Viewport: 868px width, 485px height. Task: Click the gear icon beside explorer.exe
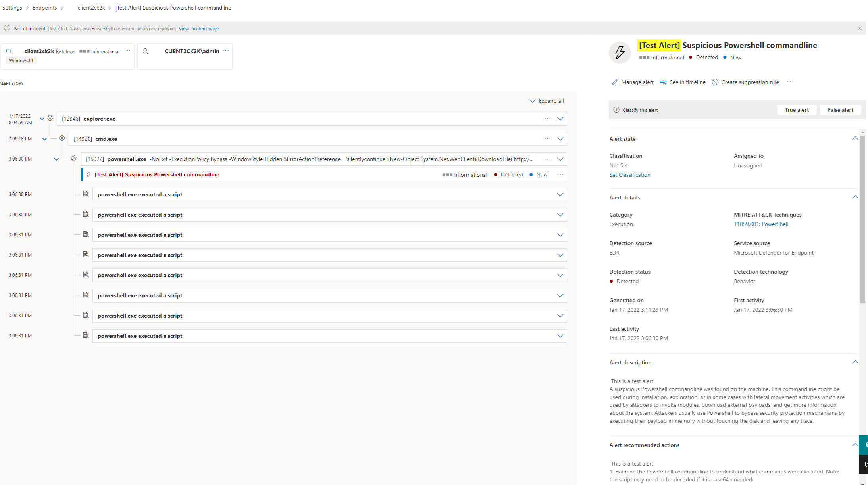point(50,118)
